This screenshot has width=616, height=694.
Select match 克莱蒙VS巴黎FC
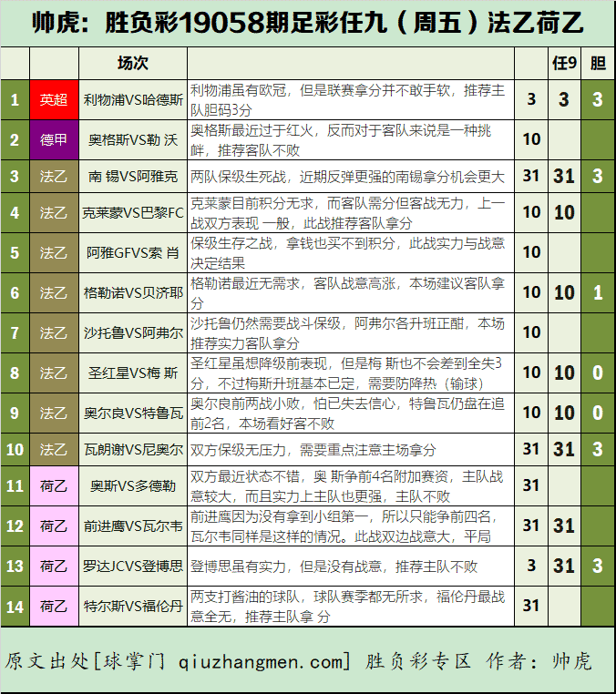pyautogui.click(x=133, y=213)
